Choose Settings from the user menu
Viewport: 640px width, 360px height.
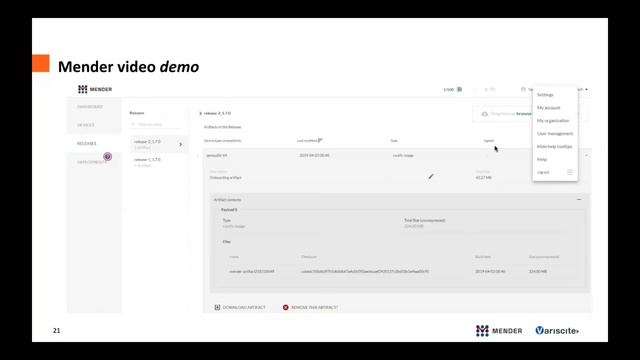point(545,95)
